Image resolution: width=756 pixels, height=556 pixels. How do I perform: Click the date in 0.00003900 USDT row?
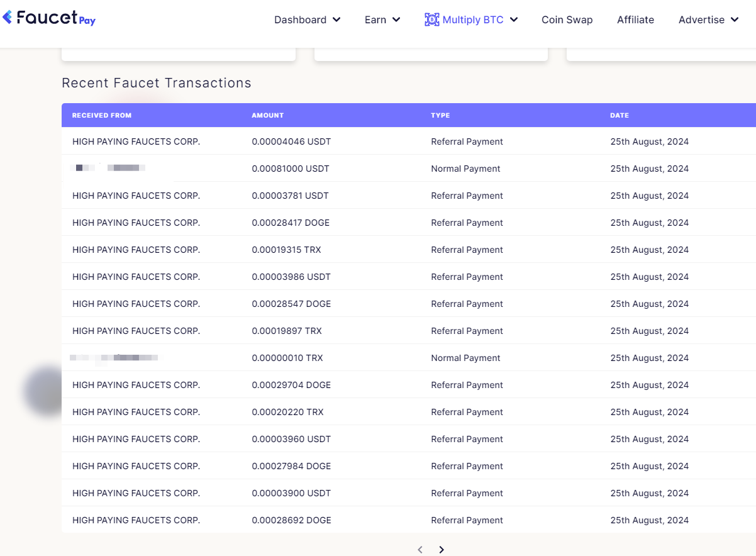[649, 493]
